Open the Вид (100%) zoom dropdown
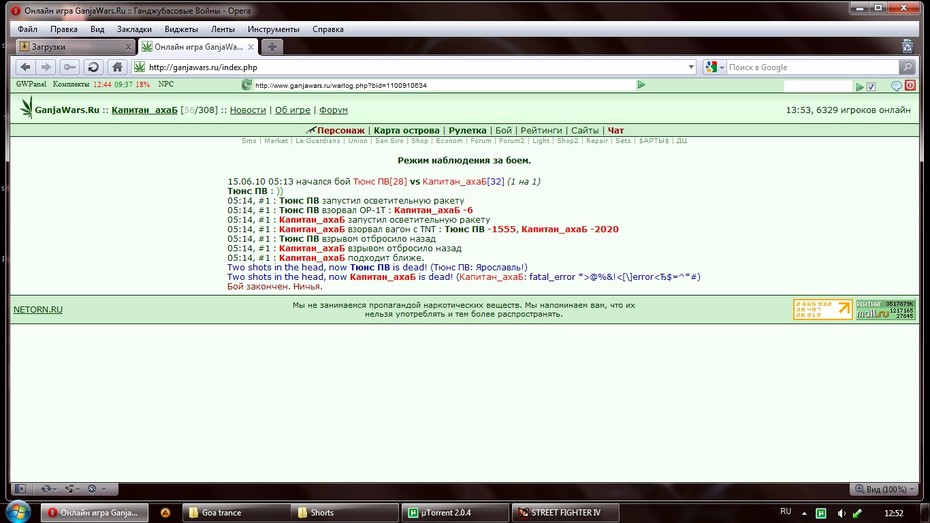This screenshot has width=930, height=523. 884,489
